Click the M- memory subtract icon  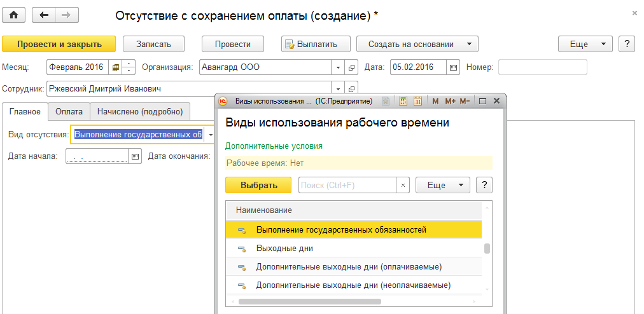(465, 101)
